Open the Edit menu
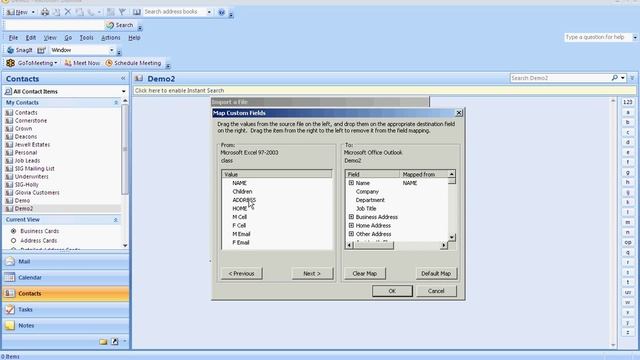The width and height of the screenshot is (640, 360). [x=31, y=38]
